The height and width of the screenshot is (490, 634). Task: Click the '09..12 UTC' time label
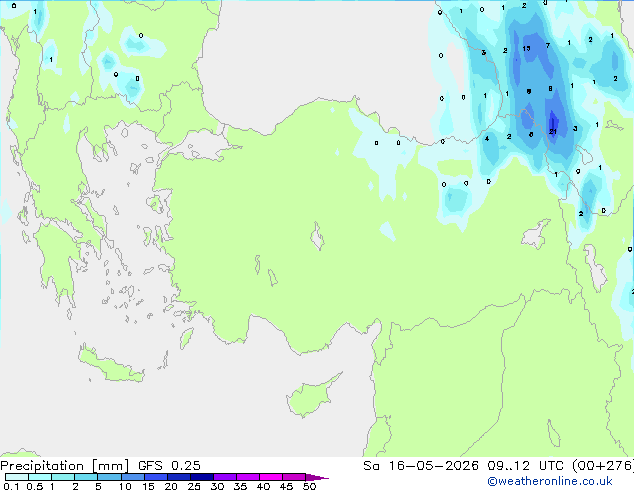tap(526, 466)
